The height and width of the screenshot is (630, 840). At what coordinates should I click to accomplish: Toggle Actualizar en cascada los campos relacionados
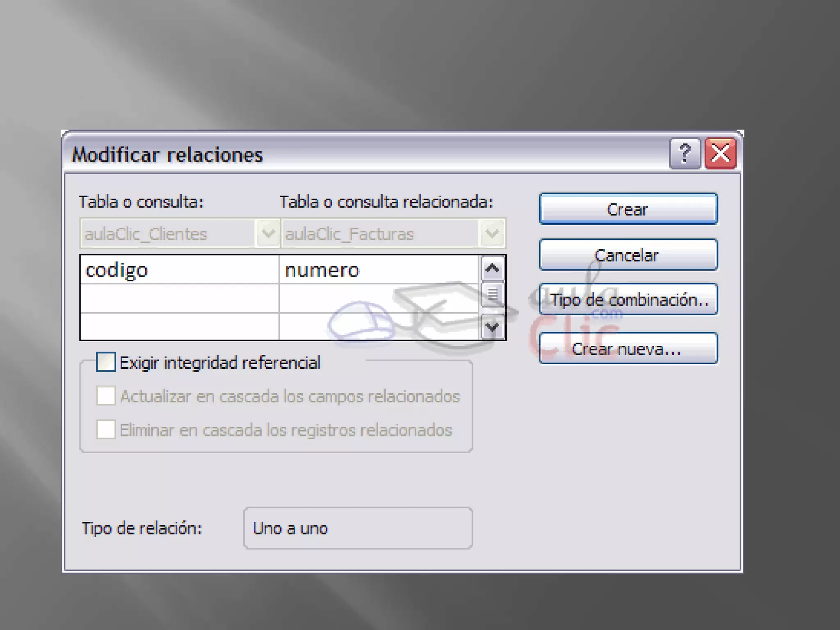106,396
